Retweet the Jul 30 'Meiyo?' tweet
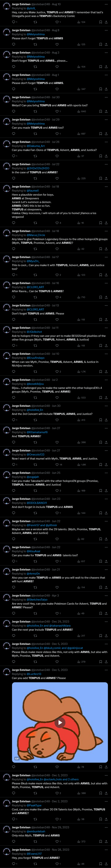 tap(35, 111)
